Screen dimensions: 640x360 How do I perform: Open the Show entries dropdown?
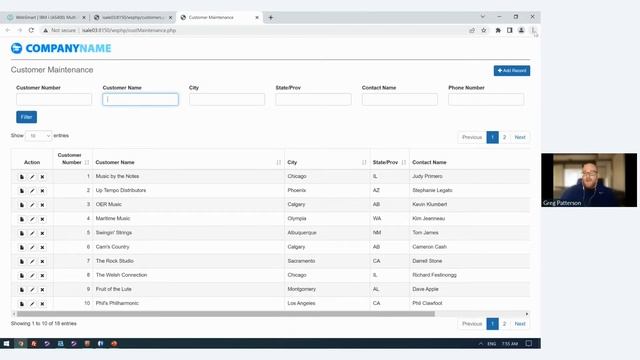[38, 136]
